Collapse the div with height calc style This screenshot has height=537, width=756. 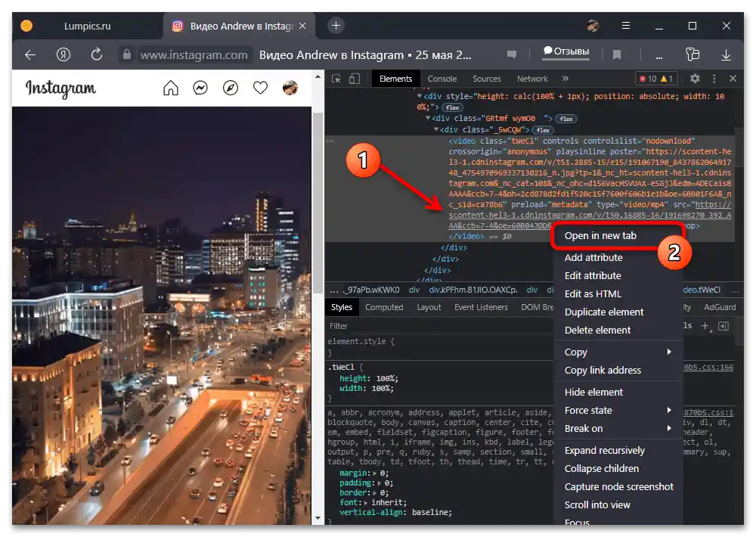pyautogui.click(x=420, y=96)
